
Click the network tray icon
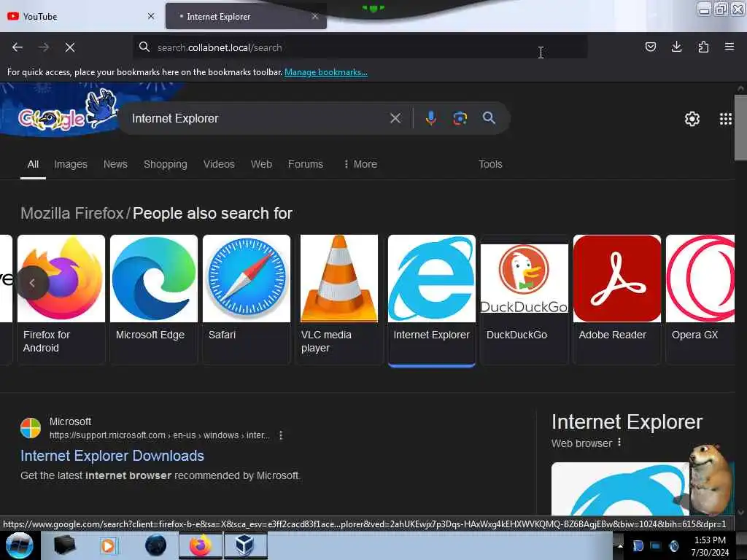click(x=656, y=545)
